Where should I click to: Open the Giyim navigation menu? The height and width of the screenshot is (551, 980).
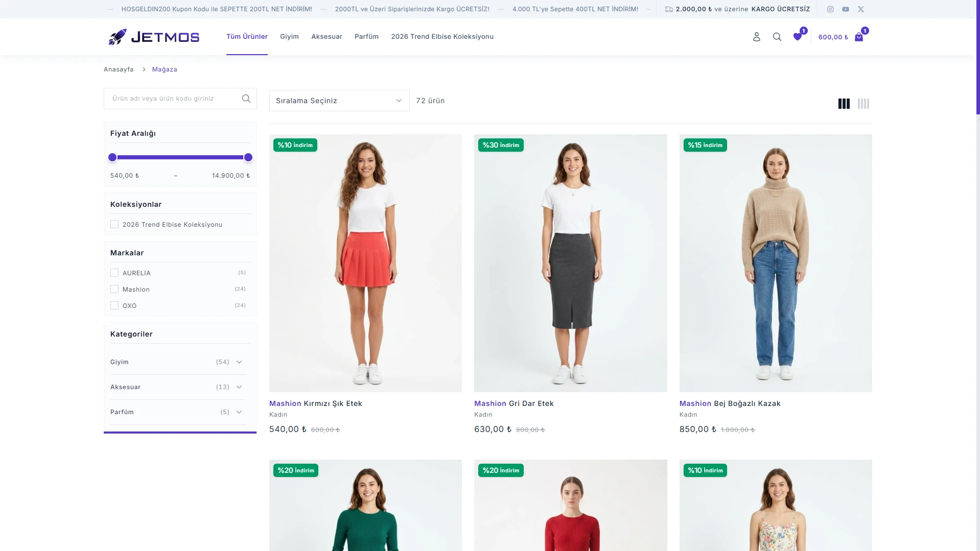coord(289,37)
